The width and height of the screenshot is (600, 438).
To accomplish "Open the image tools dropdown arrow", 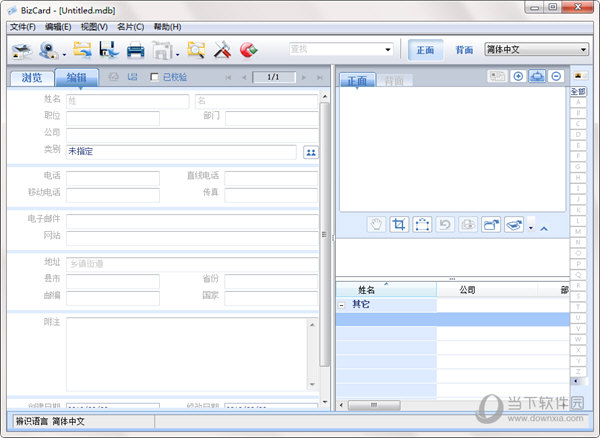I will coord(531,228).
